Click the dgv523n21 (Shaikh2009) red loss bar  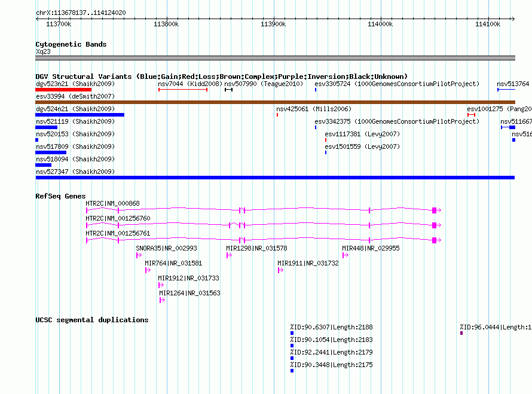[x=63, y=90]
